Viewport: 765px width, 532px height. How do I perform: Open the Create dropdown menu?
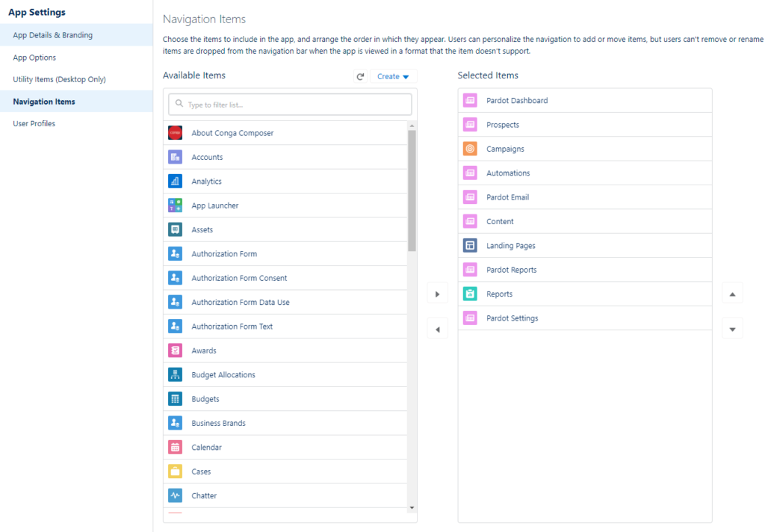click(393, 76)
